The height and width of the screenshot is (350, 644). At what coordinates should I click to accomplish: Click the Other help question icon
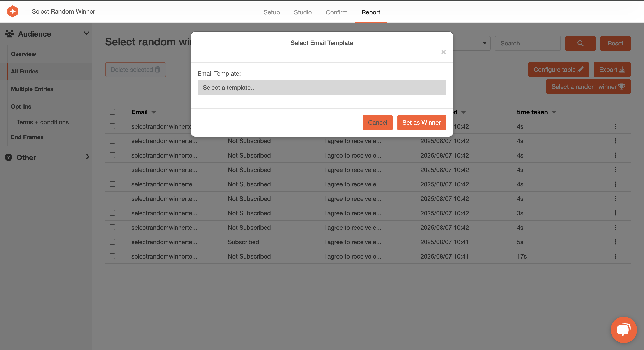tap(9, 157)
